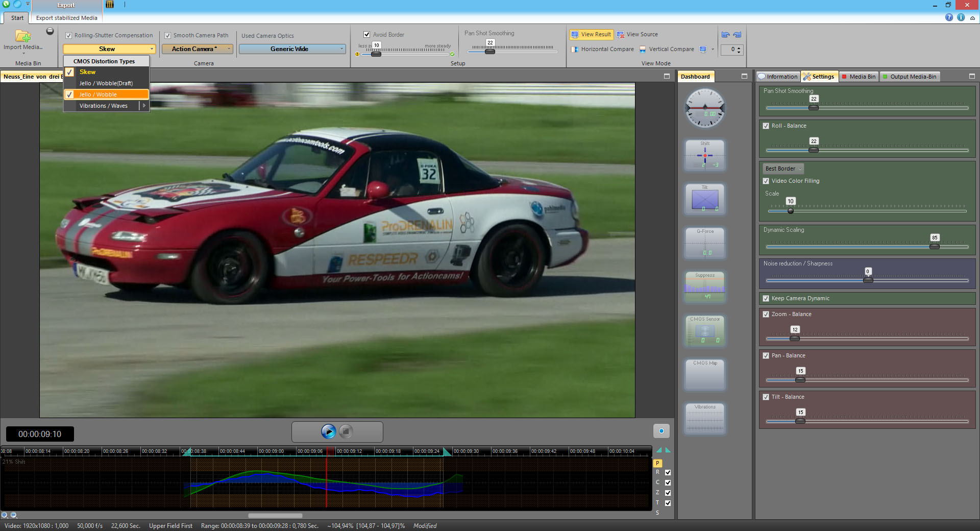Toggle Smooth Camera Path checkbox
This screenshot has width=980, height=531.
[x=167, y=35]
